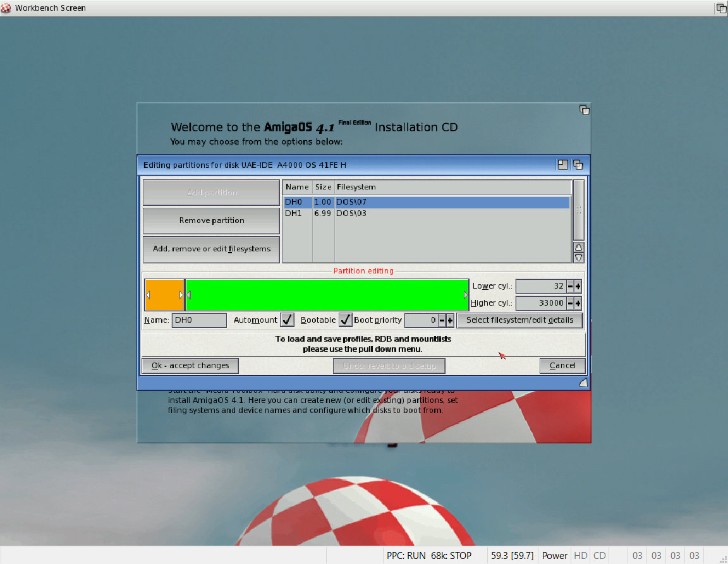
Task: Decrease Lower cyl. with minus button
Action: 570,286
